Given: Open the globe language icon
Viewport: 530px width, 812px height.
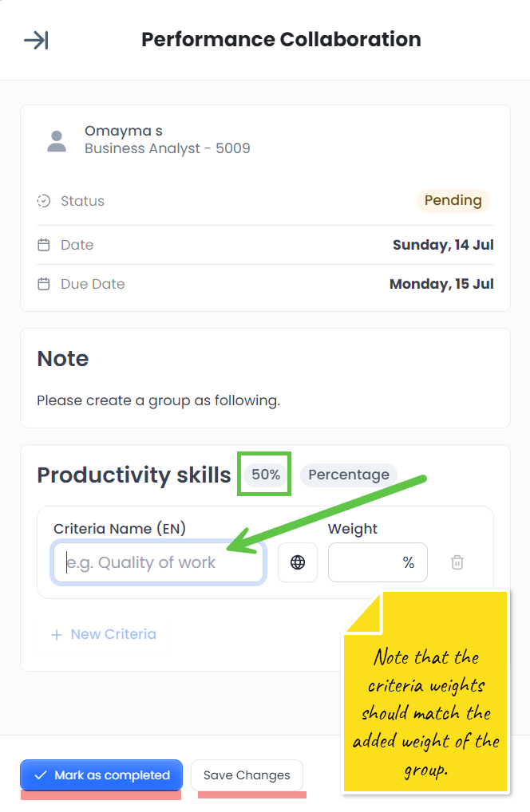Looking at the screenshot, I should (x=297, y=562).
